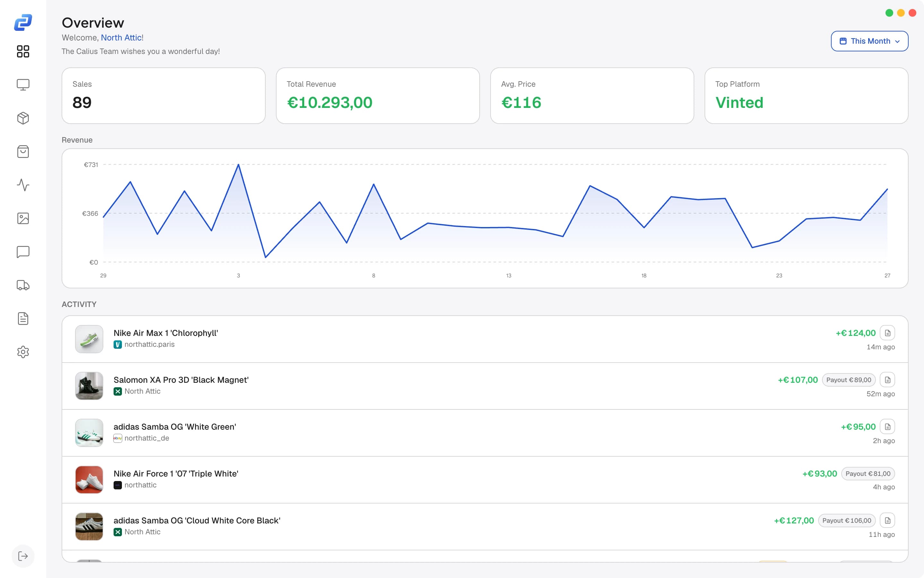Viewport: 924px width, 578px height.
Task: Click the Vinted icon beside northattic.paris
Action: pos(118,345)
